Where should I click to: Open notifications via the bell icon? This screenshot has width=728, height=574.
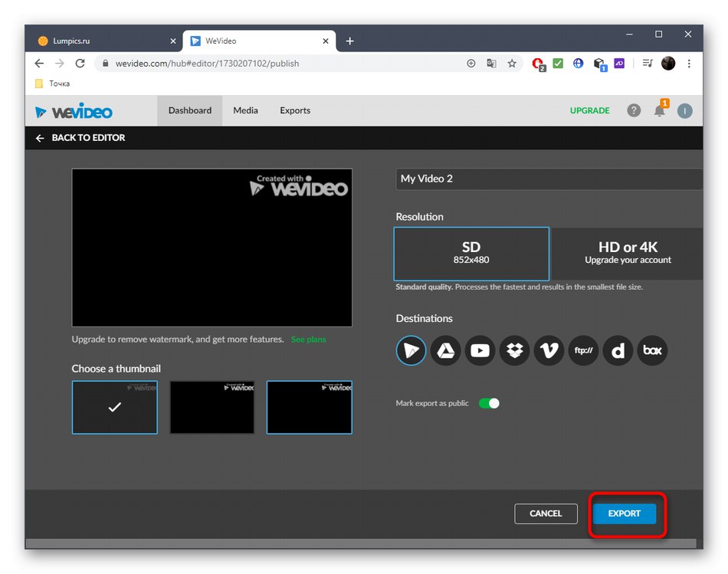tap(659, 110)
